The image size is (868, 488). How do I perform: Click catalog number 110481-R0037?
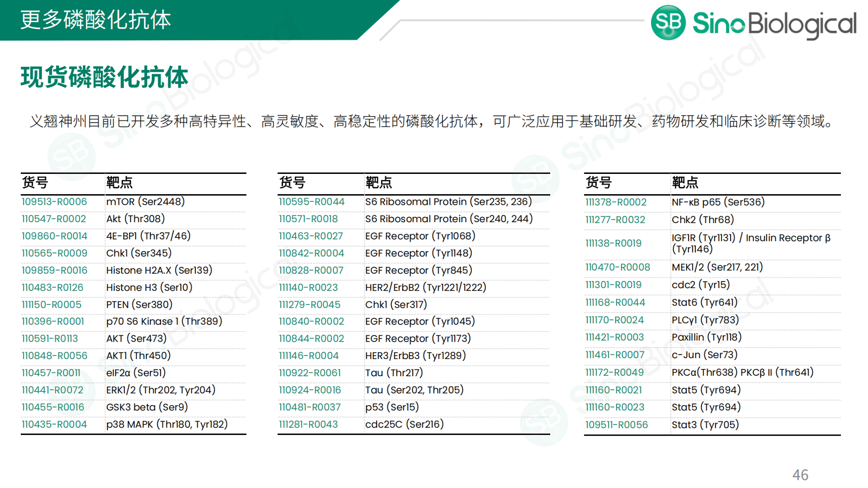tap(310, 407)
